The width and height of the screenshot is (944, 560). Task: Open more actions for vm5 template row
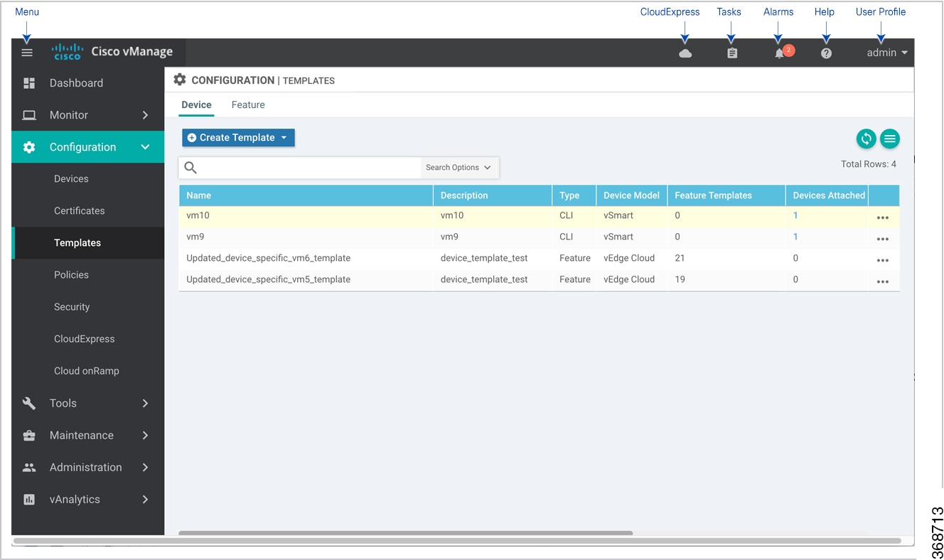(x=883, y=282)
